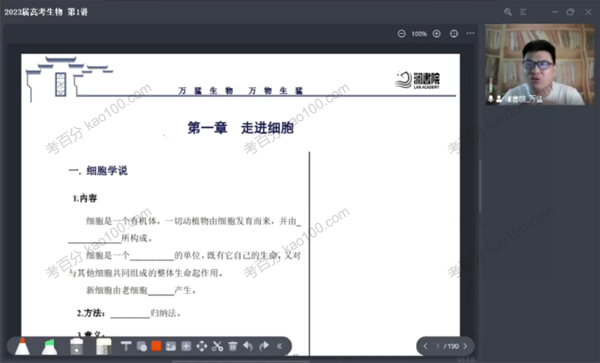This screenshot has height=363, width=600.
Task: Zoom out the document view
Action: point(401,34)
